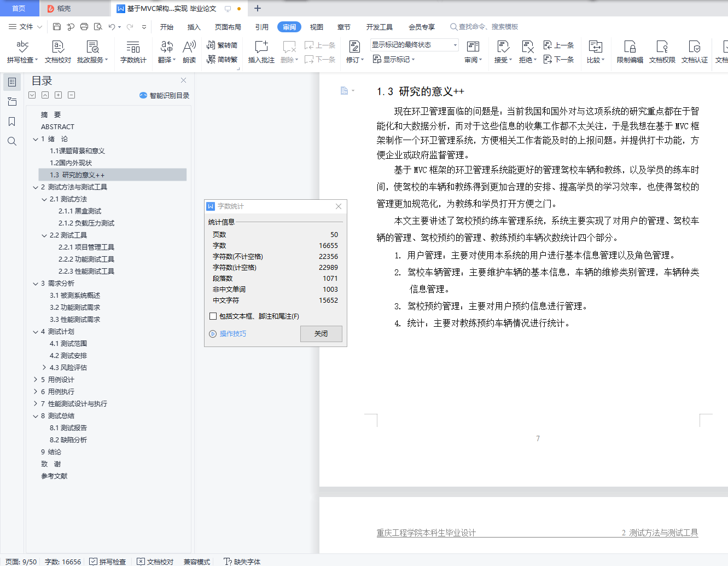Image resolution: width=728 pixels, height=566 pixels.
Task: Open Restrict Editing (限制编辑)
Action: click(630, 53)
